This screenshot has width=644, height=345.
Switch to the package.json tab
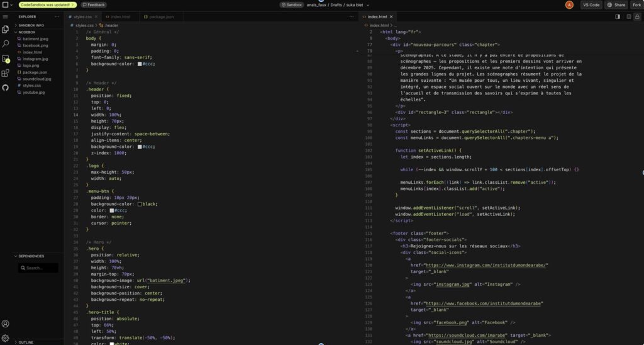(161, 16)
